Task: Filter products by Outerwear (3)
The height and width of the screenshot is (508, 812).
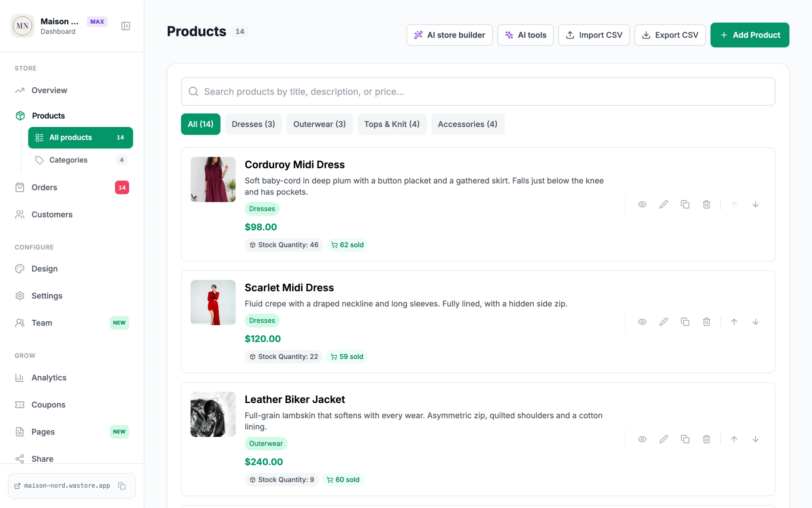Action: point(319,124)
